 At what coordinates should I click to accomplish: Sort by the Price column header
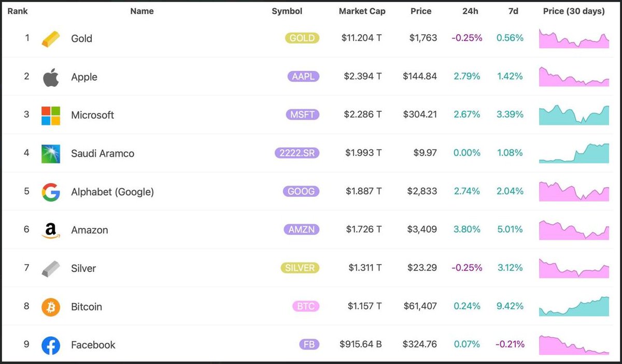[x=421, y=11]
